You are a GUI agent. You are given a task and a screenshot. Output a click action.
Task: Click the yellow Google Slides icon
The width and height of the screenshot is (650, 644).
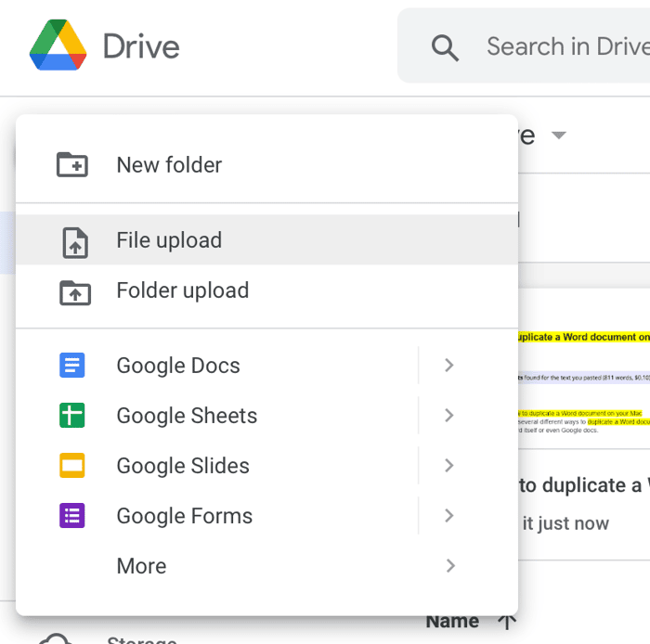click(72, 466)
